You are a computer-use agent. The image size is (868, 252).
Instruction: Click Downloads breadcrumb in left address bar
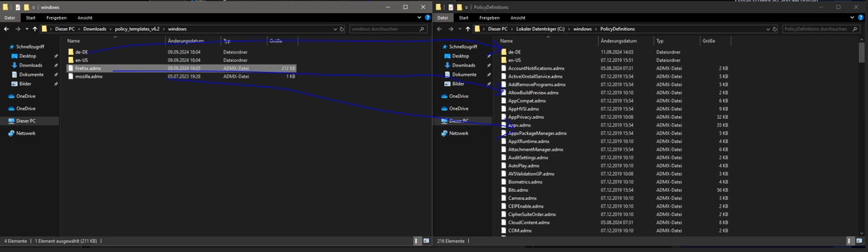pos(95,29)
